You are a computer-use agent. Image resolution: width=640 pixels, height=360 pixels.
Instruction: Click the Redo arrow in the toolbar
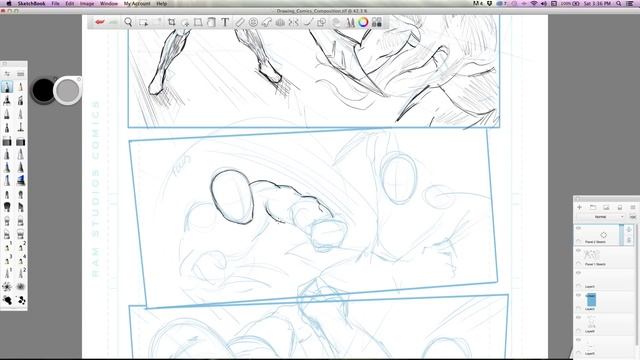pyautogui.click(x=113, y=22)
